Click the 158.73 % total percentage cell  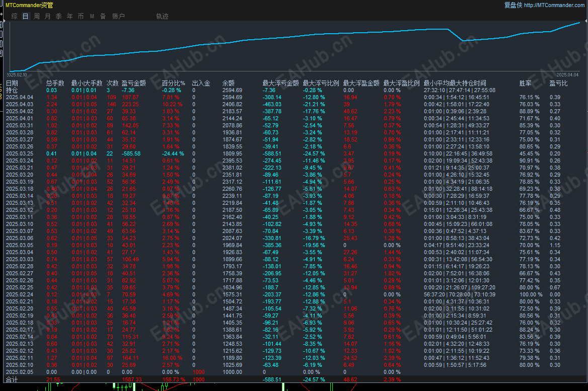(174, 379)
